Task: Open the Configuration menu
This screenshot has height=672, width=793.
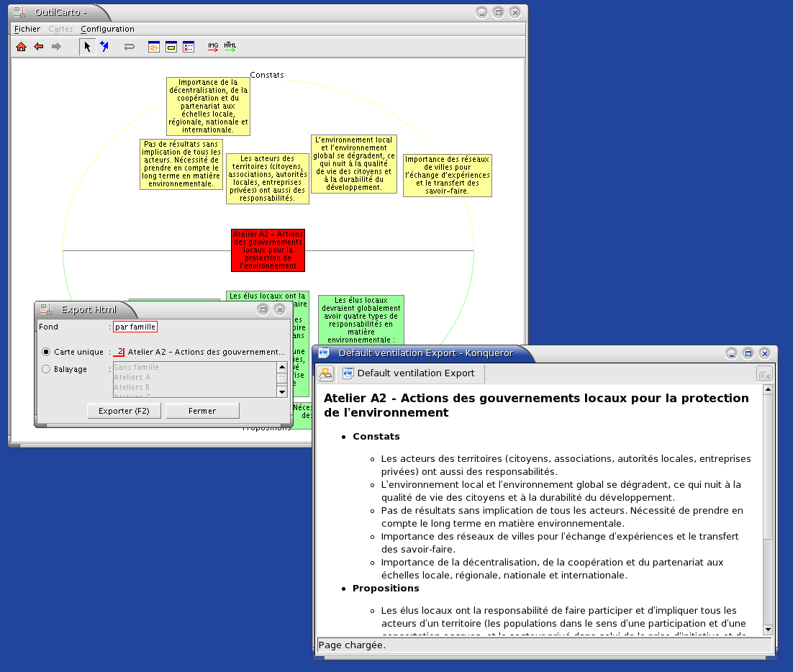Action: pyautogui.click(x=107, y=29)
